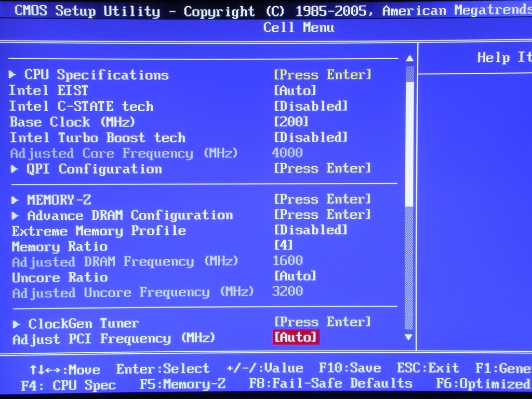
Task: Open the ClockGen Tuner entry
Action: tap(84, 324)
